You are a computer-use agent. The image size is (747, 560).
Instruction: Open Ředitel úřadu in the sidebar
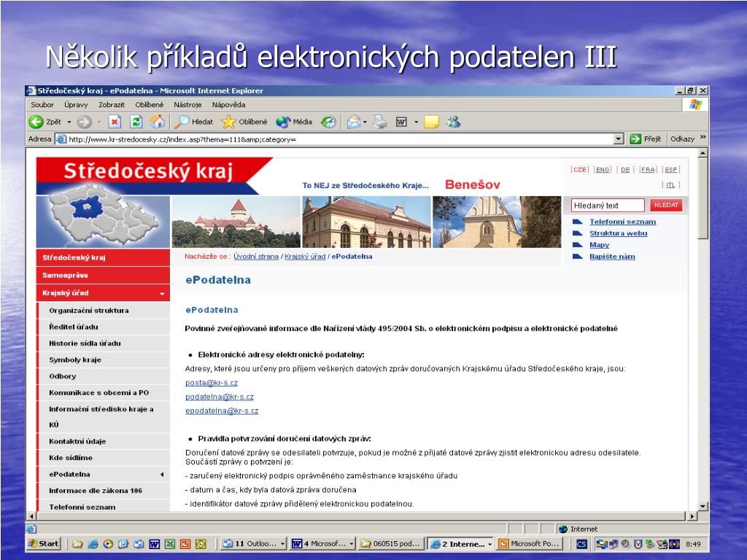coord(74,327)
